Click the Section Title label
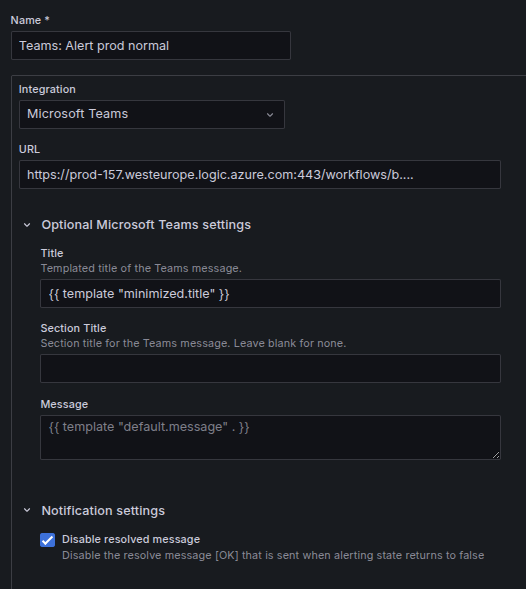526x589 pixels. point(73,328)
